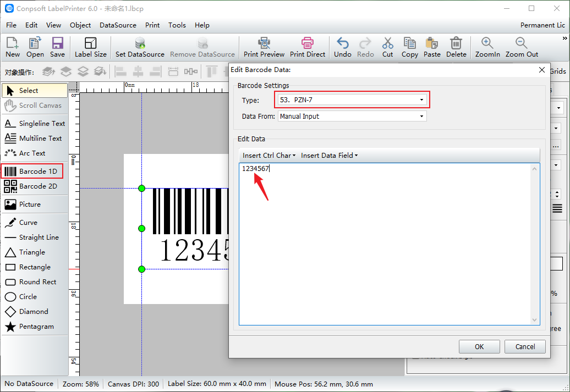Save the label with Save icon
The image size is (570, 392).
[x=57, y=47]
